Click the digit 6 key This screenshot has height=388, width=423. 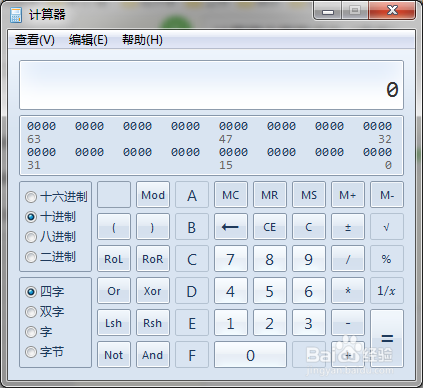point(309,291)
